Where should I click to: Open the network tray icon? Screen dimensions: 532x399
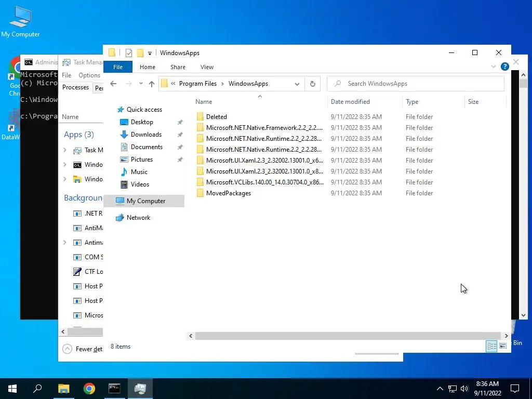tap(453, 389)
